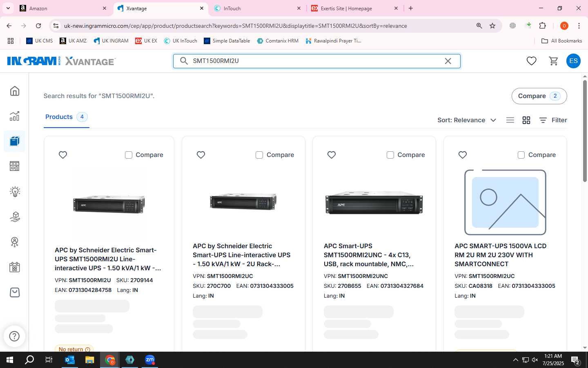Image resolution: width=588 pixels, height=368 pixels.
Task: Favorite the SMT1500RMI2UNC product heart
Action: click(x=332, y=155)
